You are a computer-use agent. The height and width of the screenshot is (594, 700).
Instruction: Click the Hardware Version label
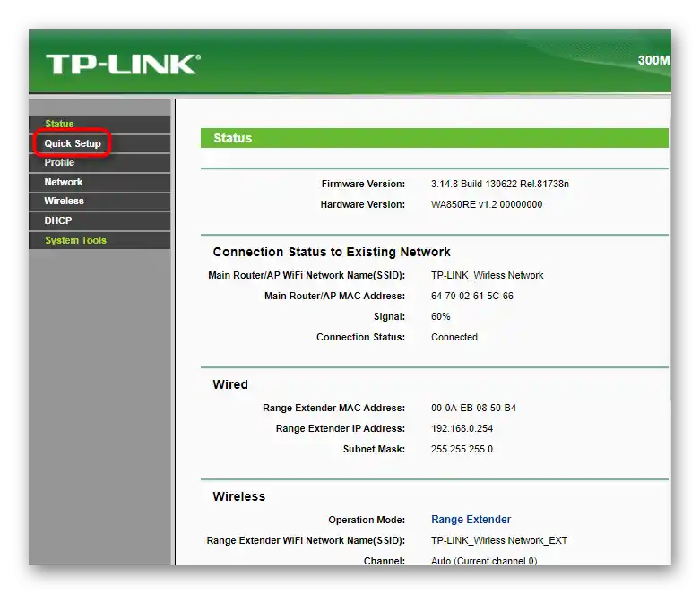tap(363, 204)
